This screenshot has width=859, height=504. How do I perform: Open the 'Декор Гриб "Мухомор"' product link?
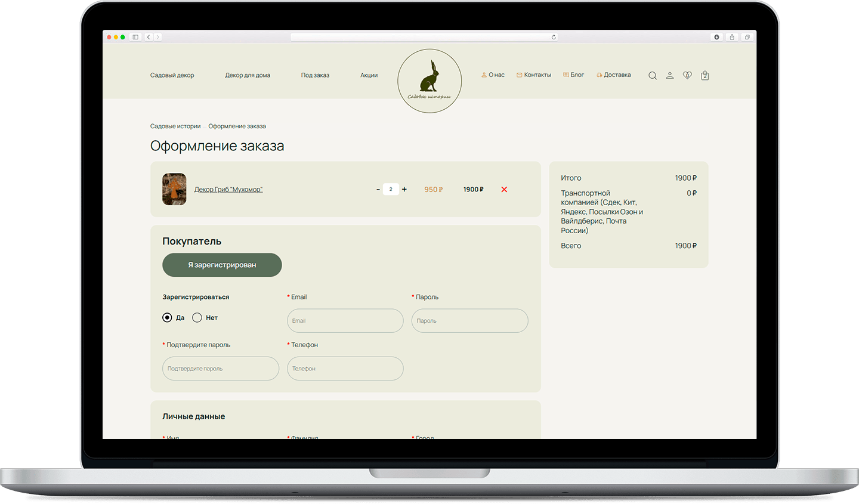point(228,190)
